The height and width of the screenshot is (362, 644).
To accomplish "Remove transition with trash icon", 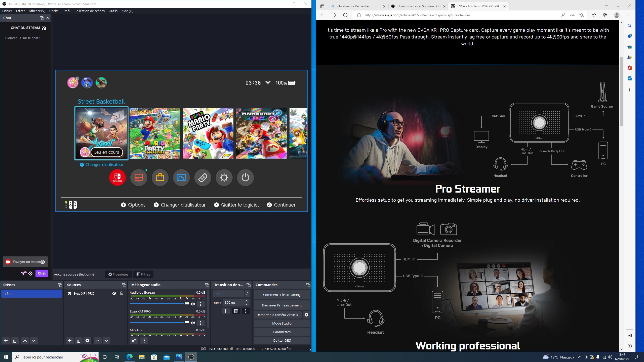I will [x=236, y=311].
